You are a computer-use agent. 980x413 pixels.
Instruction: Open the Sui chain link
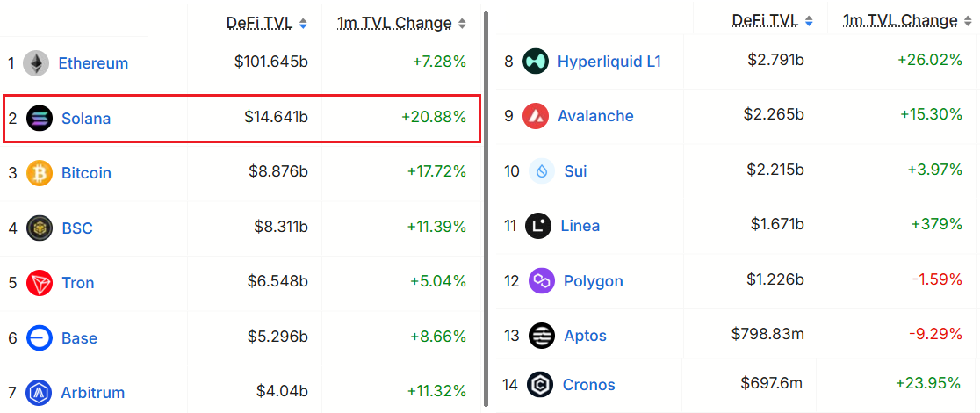(x=575, y=171)
